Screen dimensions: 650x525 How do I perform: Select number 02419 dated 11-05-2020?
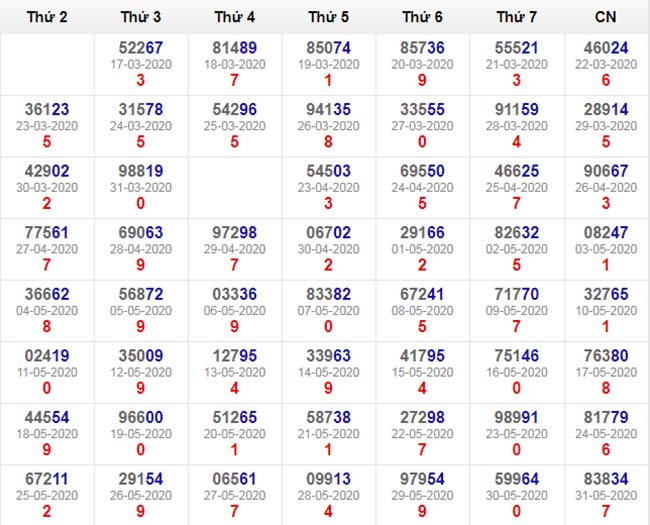48,356
